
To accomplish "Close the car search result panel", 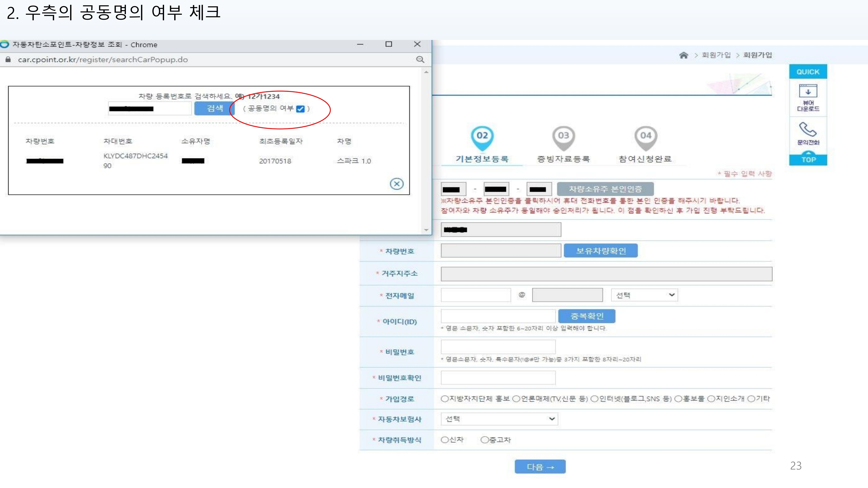I will pyautogui.click(x=397, y=184).
